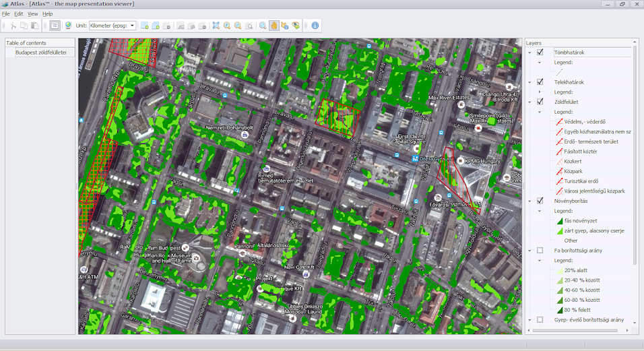Open the Help menu
The height and width of the screenshot is (351, 644).
coord(48,13)
